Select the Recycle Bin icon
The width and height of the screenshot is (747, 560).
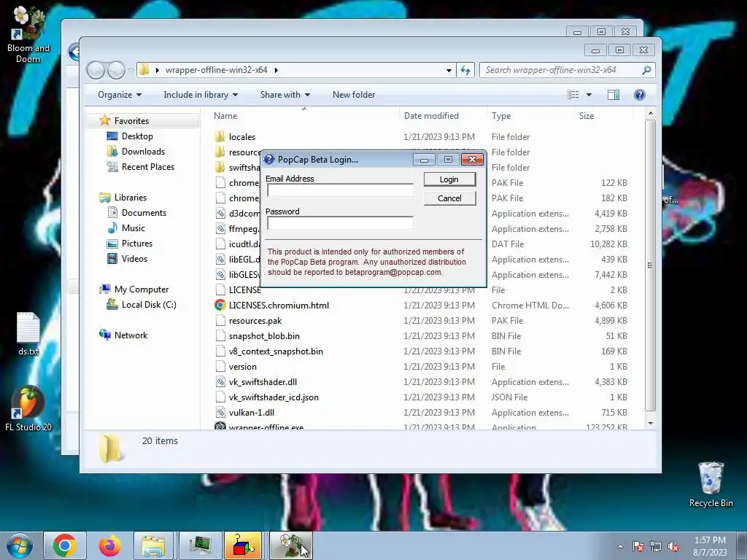711,484
